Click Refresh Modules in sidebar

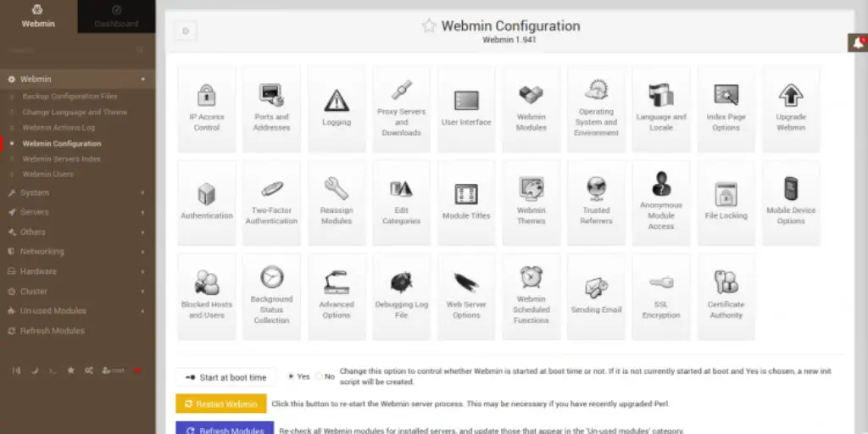click(52, 331)
